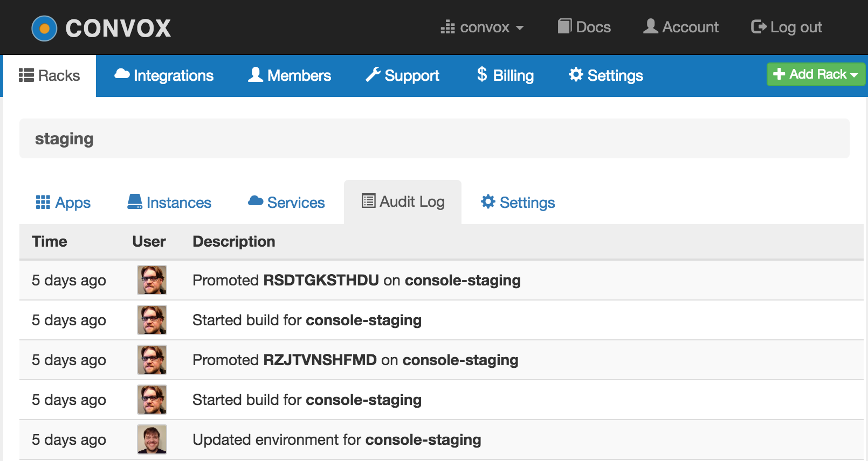Click 5 days ago in Updated environment row
The image size is (868, 461).
pos(69,439)
